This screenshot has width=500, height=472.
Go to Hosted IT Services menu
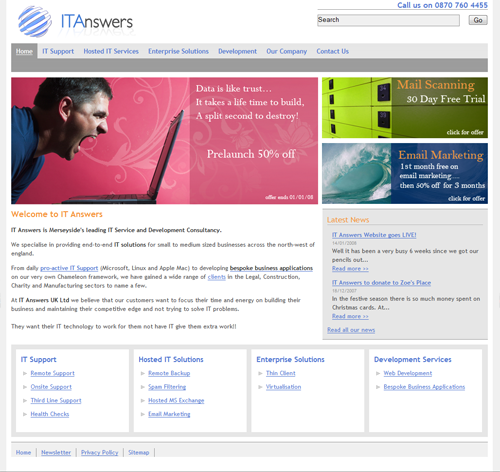click(x=111, y=51)
